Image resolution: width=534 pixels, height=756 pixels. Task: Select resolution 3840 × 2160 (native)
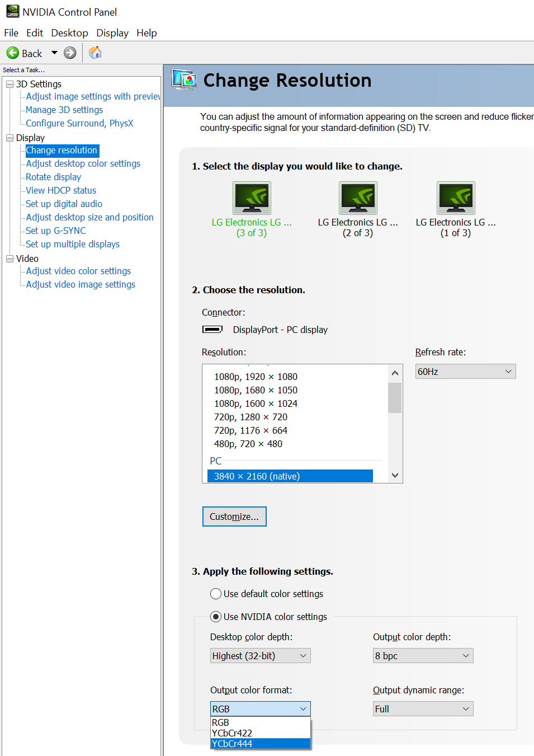(x=290, y=476)
